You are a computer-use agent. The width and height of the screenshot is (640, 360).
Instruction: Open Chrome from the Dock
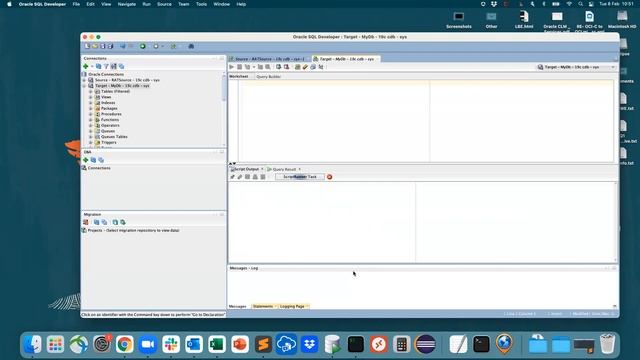pos(124,344)
